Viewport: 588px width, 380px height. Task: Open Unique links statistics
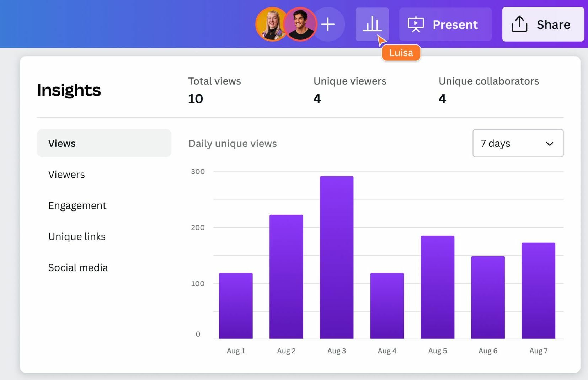pos(77,236)
